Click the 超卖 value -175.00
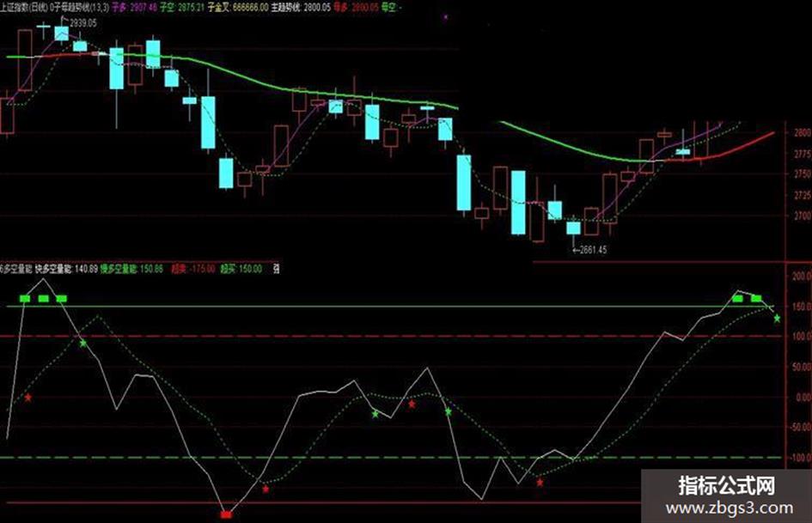812x523 pixels. click(x=201, y=270)
